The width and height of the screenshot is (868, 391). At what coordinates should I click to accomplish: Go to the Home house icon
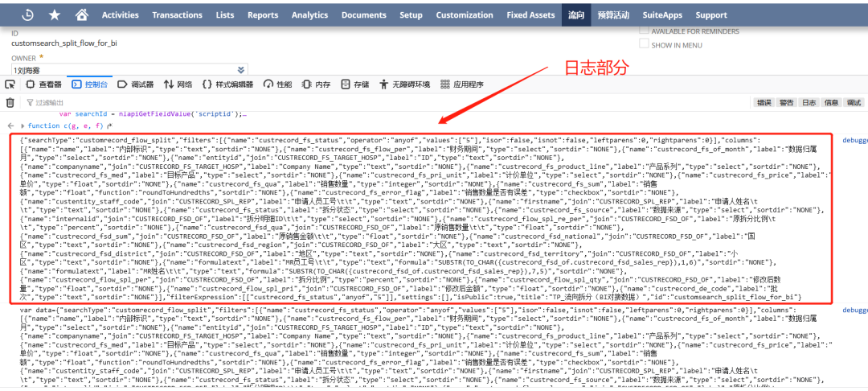[x=82, y=15]
